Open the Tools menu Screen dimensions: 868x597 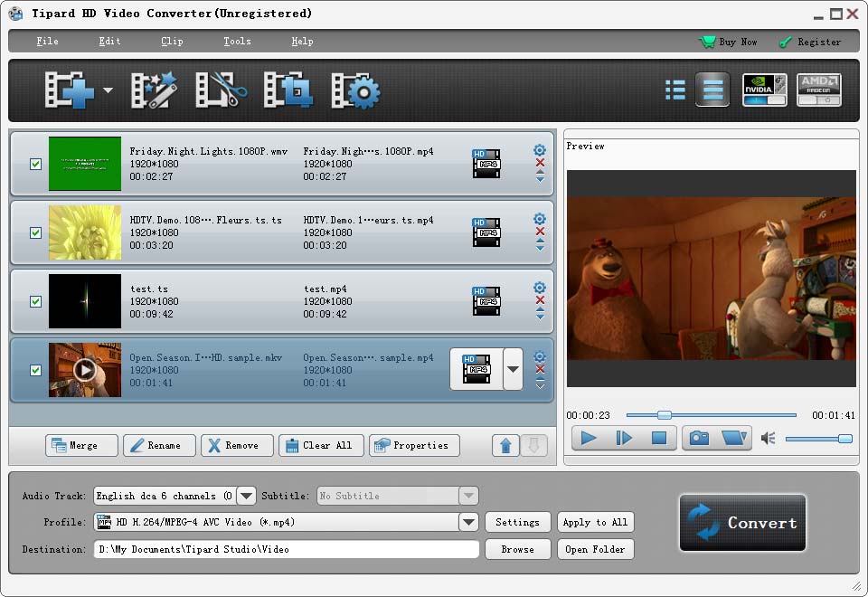[237, 42]
